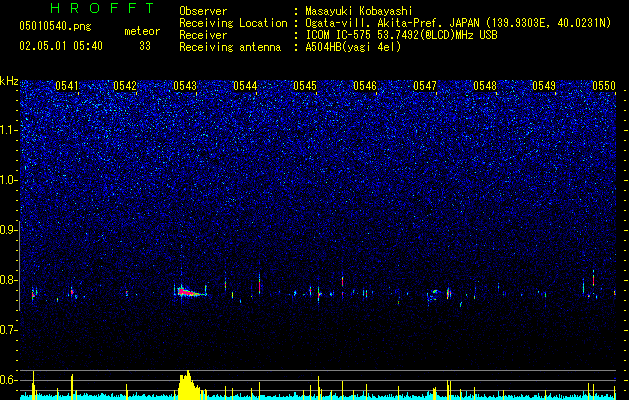Viewport: 629px width, 400px height.
Task: Click the Receiving Location label
Action: [x=233, y=23]
